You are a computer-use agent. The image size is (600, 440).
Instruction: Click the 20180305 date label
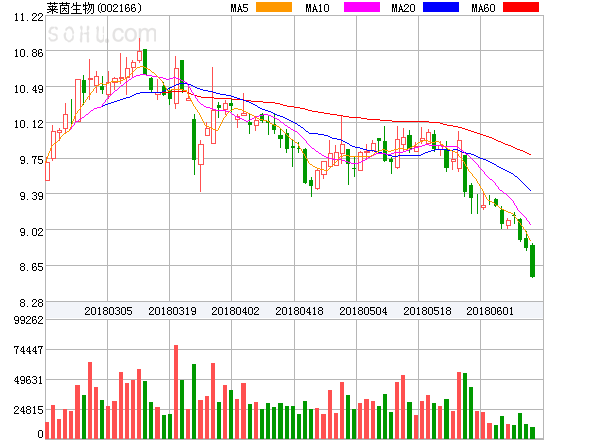pyautogui.click(x=108, y=311)
